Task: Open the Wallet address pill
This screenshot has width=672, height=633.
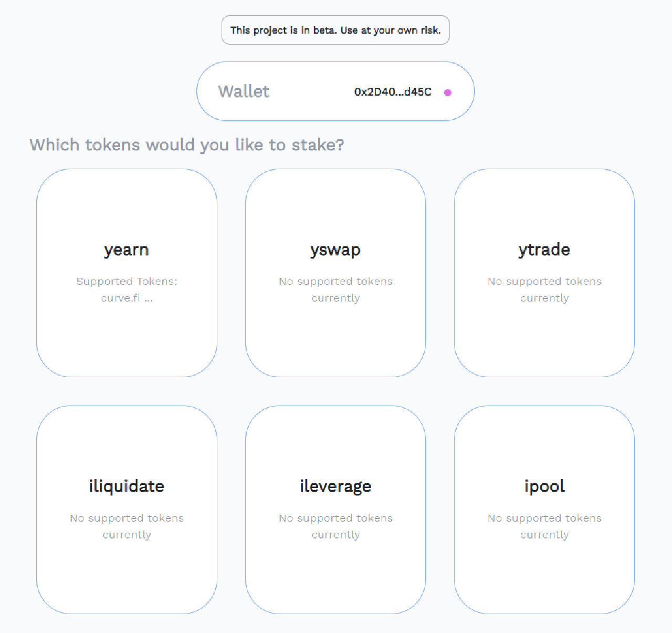Action: 335,91
